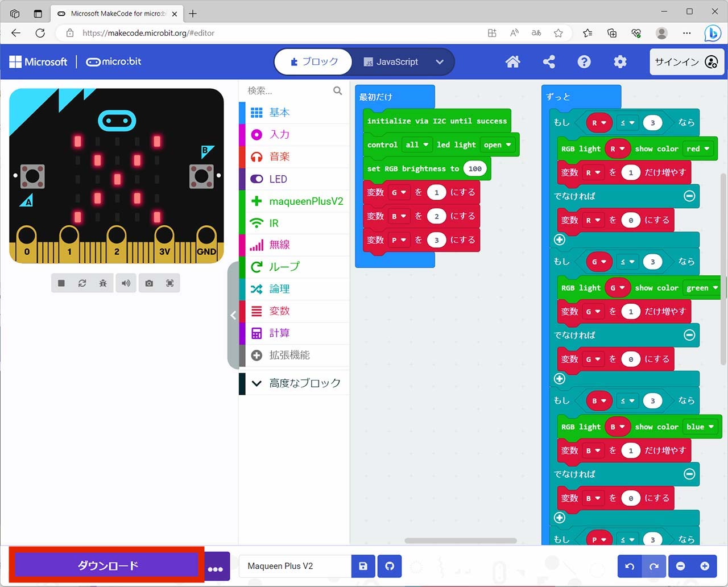728x587 pixels.
Task: Open the three-dots download options menu
Action: coord(216,568)
